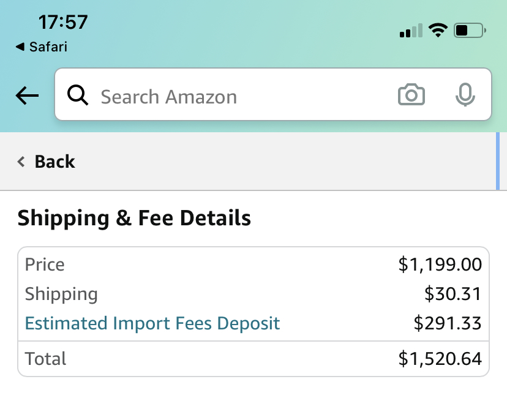
Task: Select the $1,199.00 price amount
Action: tap(440, 264)
